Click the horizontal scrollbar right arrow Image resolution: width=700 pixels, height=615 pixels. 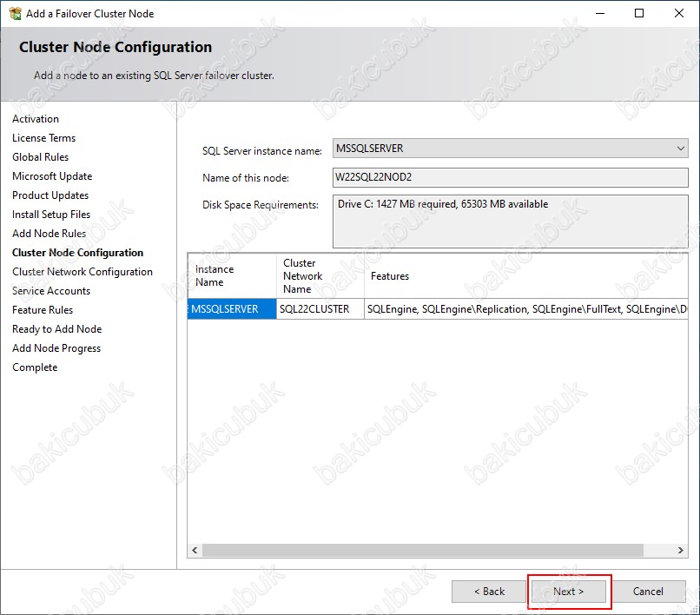coord(681,550)
